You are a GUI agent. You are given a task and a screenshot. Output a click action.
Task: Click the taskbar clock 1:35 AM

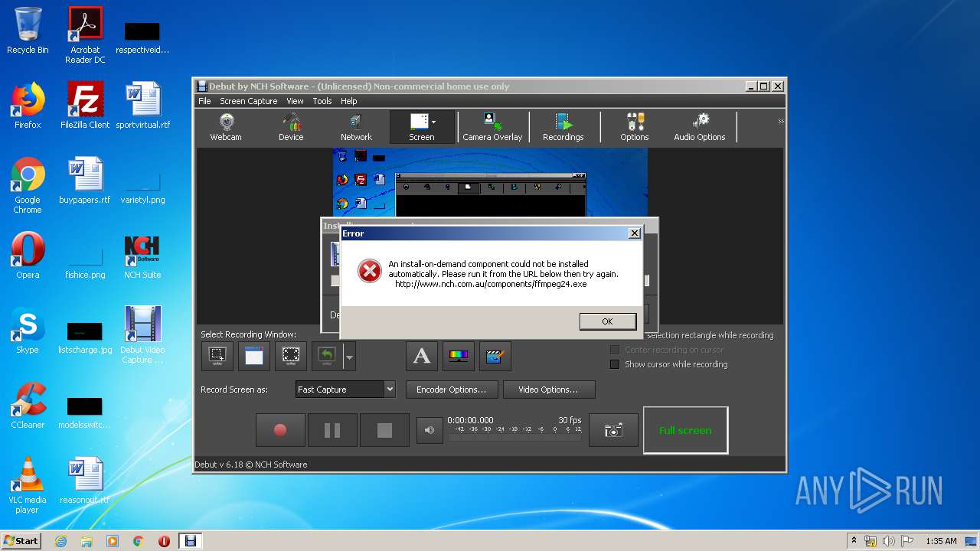[x=941, y=541]
